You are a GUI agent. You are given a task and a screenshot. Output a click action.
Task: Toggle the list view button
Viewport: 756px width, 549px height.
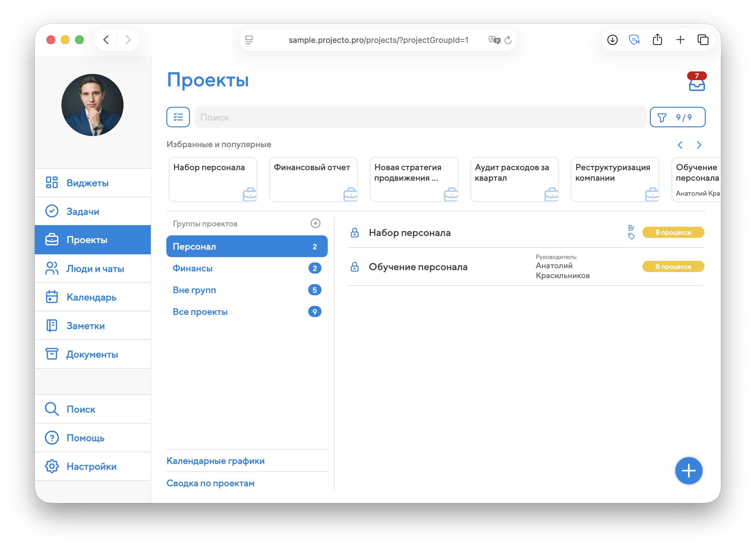pos(178,117)
